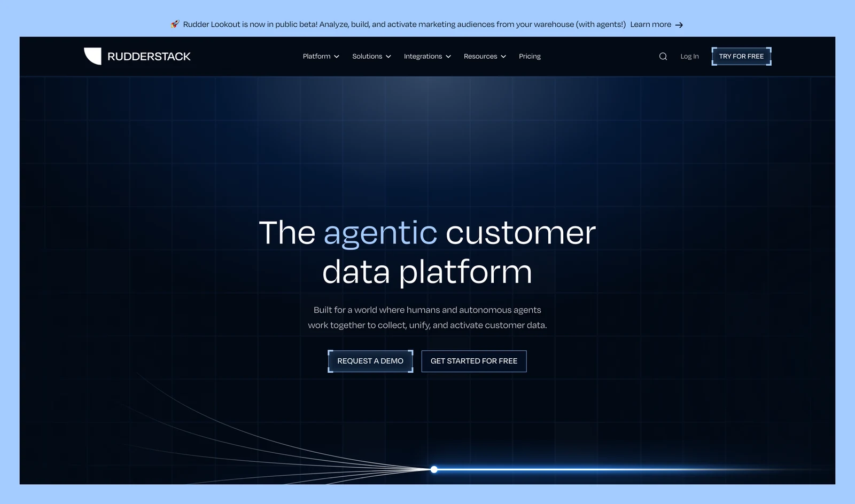Click the TRY FOR FREE button
The height and width of the screenshot is (504, 855).
741,56
